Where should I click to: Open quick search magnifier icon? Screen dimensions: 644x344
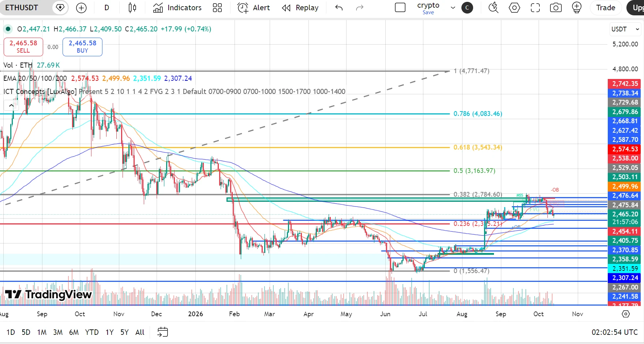pos(493,8)
